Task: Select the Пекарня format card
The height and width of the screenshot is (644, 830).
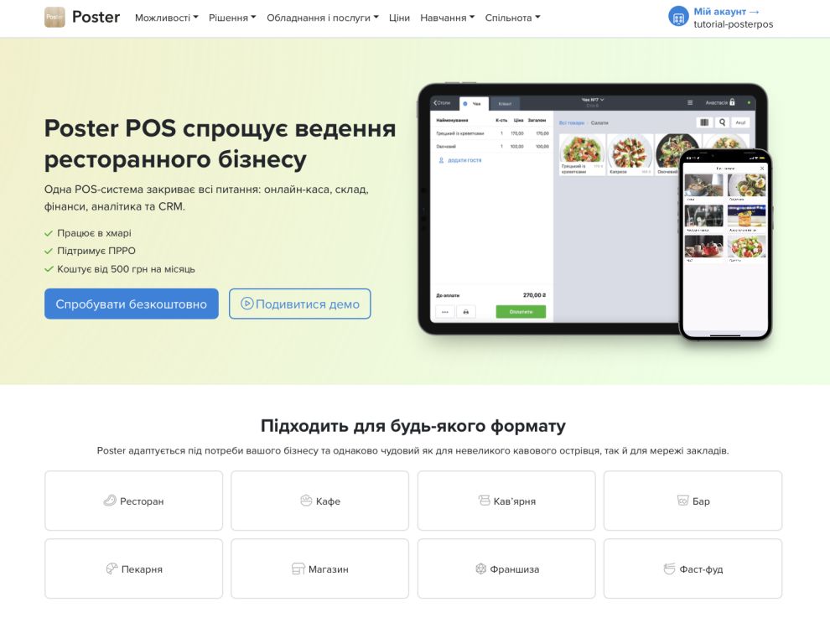Action: 134,569
